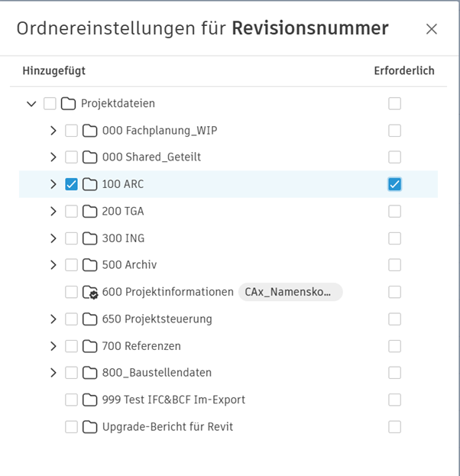Check the 000 Shared_Geteilt added checkbox
This screenshot has width=460, height=476.
pos(71,157)
